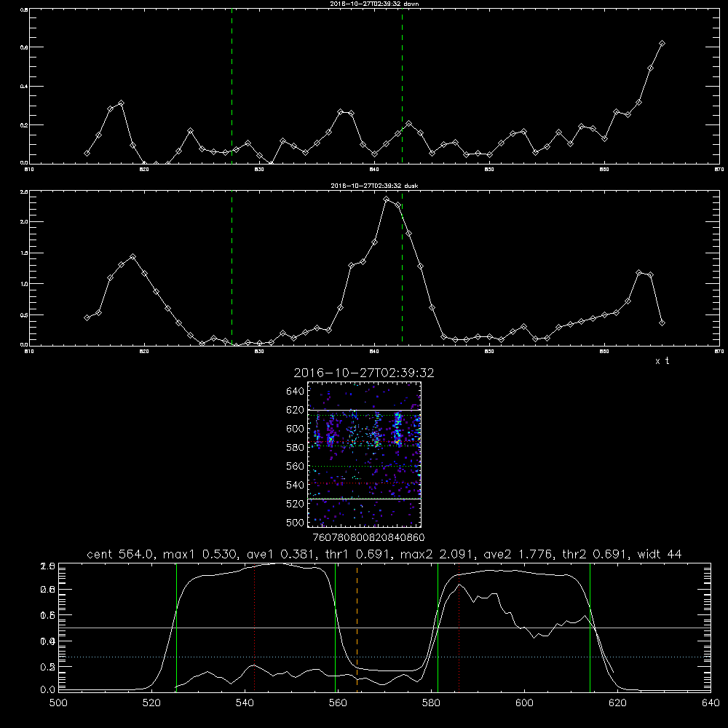The width and height of the screenshot is (728, 728).
Task: Click the '2016-10-27T02:39:32 dusk' plot title
Action: point(374,186)
